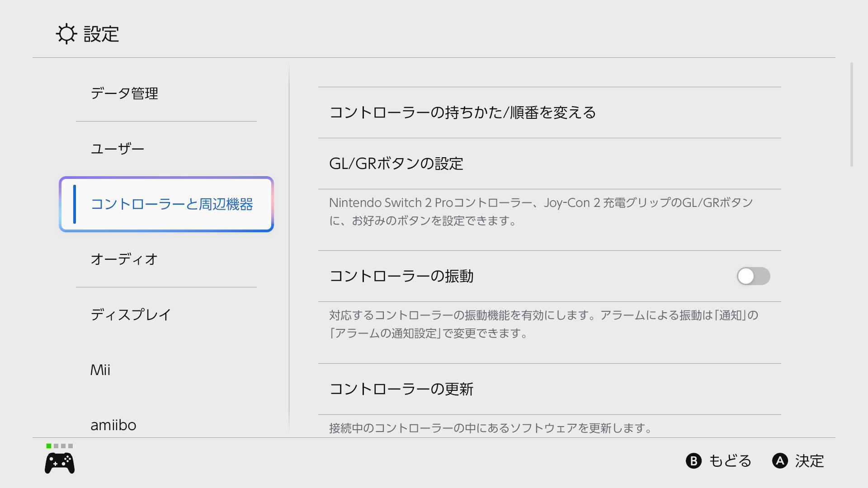868x488 pixels.
Task: Click the controller icon at bottom left
Action: click(x=60, y=463)
